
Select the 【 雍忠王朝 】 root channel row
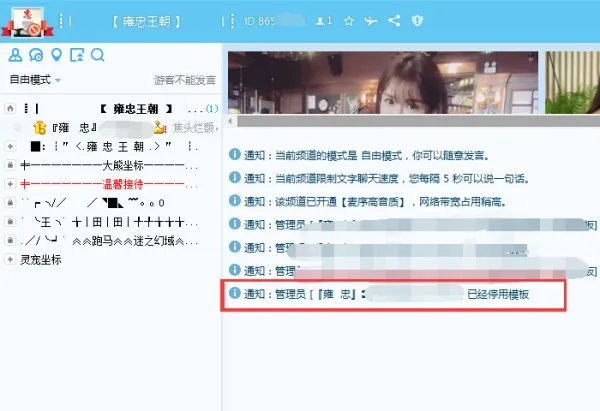[x=111, y=109]
